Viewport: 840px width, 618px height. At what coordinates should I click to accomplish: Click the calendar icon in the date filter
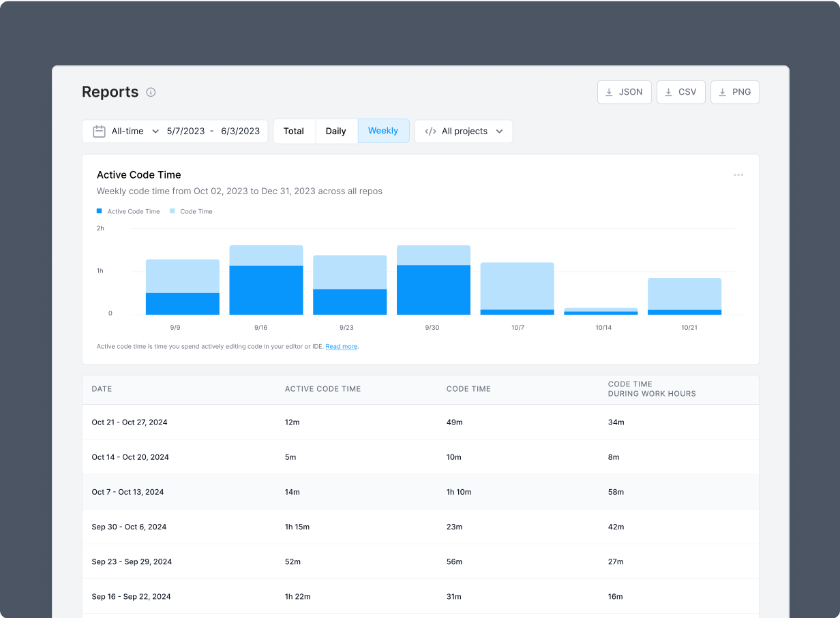tap(99, 131)
